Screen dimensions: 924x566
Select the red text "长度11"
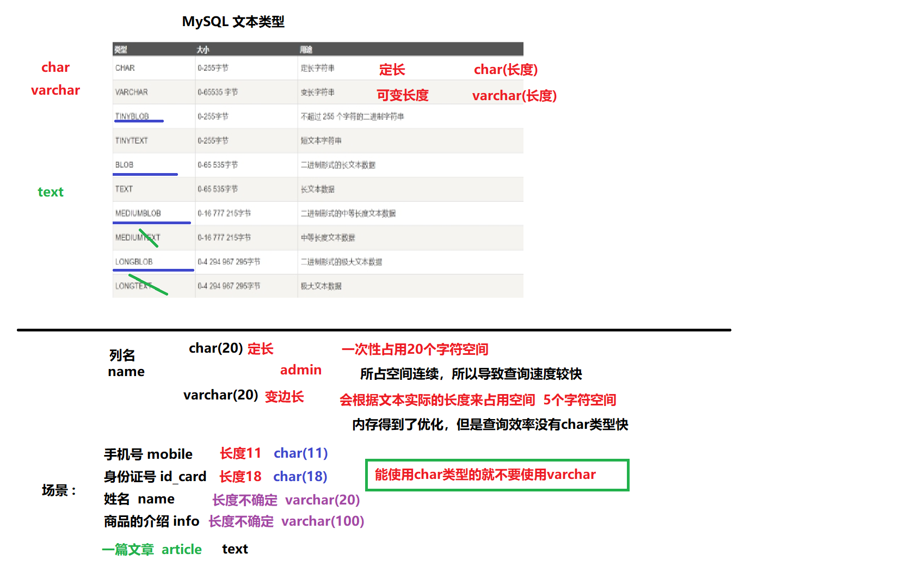pos(241,453)
